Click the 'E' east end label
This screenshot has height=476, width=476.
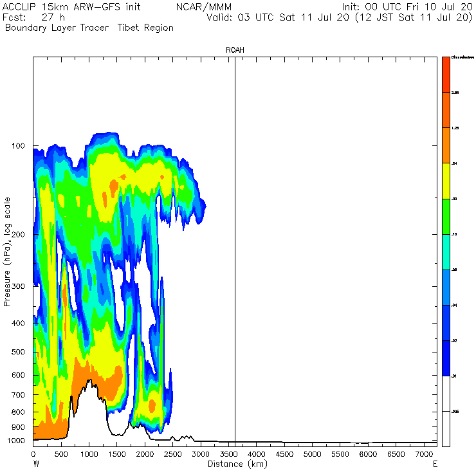pyautogui.click(x=435, y=464)
